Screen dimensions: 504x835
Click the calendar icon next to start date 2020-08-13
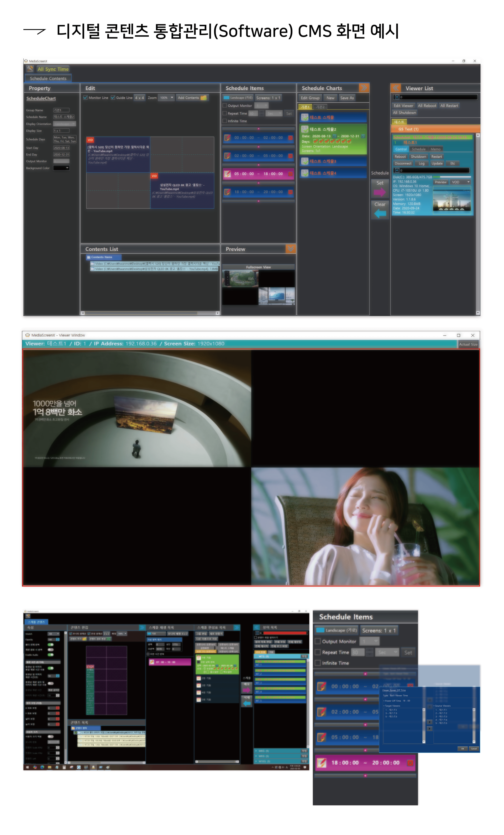tap(334, 136)
